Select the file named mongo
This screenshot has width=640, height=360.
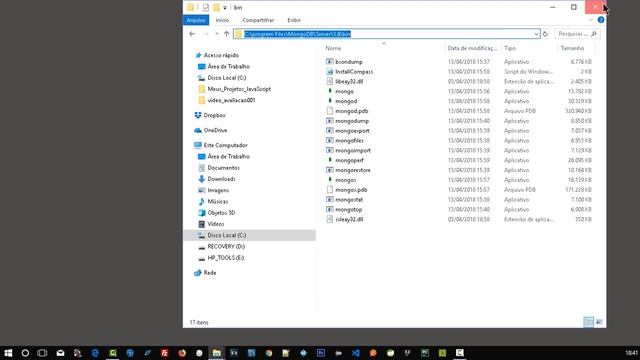[344, 91]
